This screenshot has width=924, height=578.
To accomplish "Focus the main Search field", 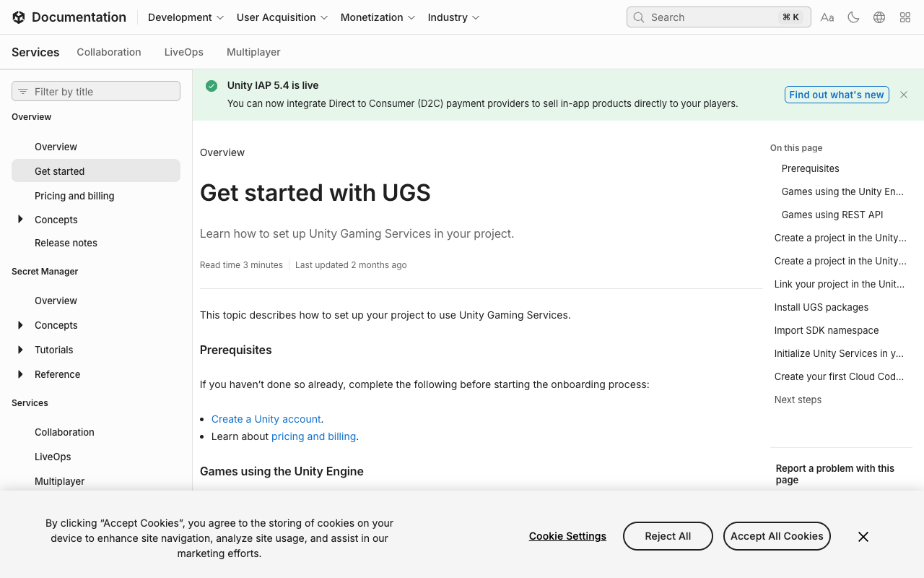I will (719, 17).
